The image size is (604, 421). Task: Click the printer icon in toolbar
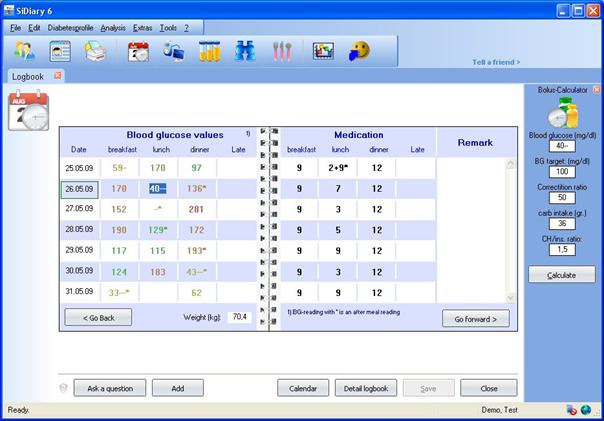(x=96, y=51)
